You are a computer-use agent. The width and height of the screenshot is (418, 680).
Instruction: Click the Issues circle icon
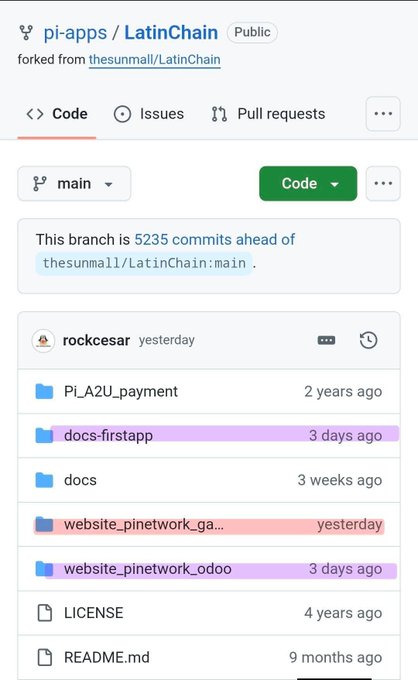tap(122, 114)
